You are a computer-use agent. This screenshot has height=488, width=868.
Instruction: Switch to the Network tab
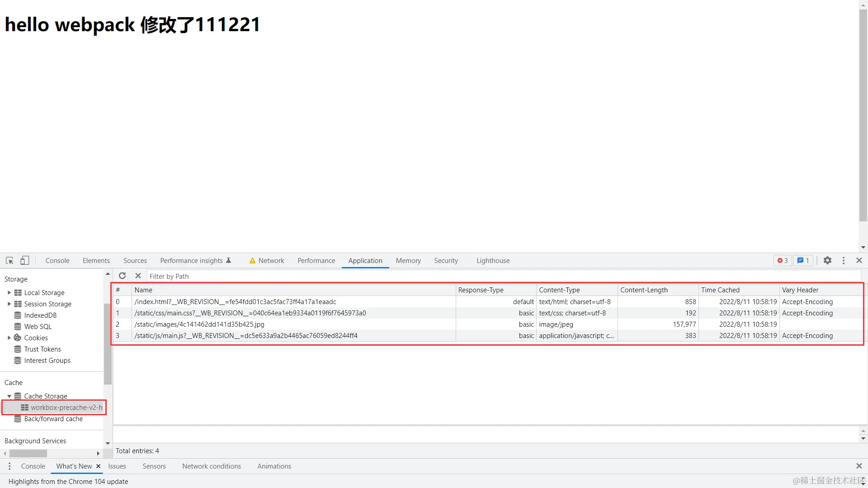click(271, 261)
